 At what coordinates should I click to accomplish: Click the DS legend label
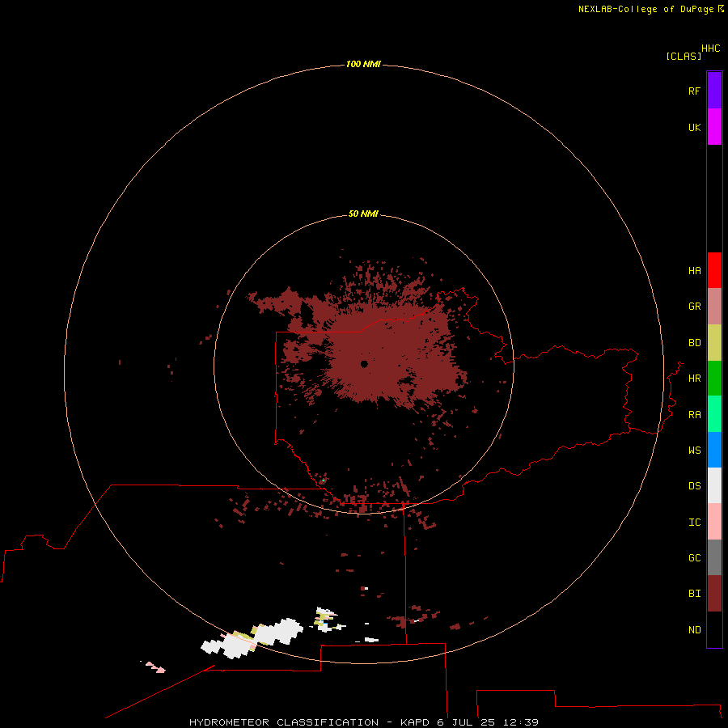click(x=694, y=486)
